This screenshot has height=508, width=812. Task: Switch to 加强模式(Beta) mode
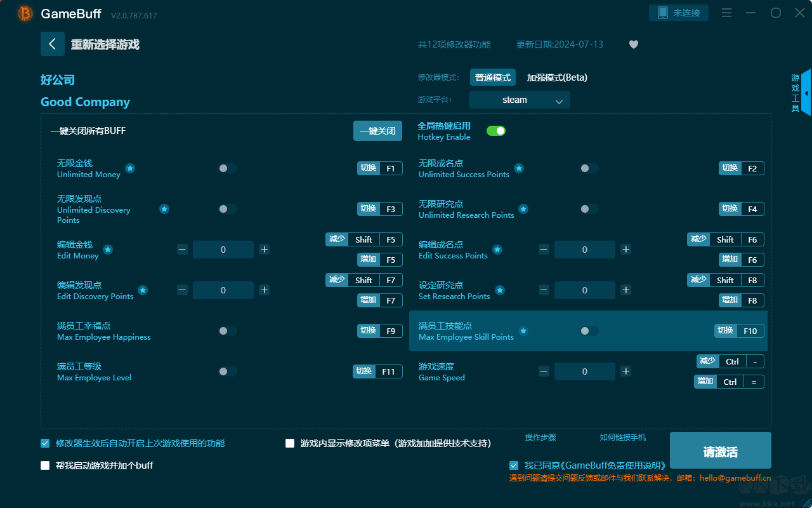pos(557,77)
